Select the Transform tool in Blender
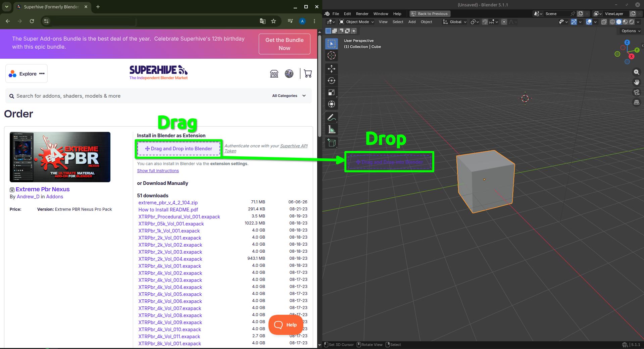644x349 pixels. [x=332, y=104]
